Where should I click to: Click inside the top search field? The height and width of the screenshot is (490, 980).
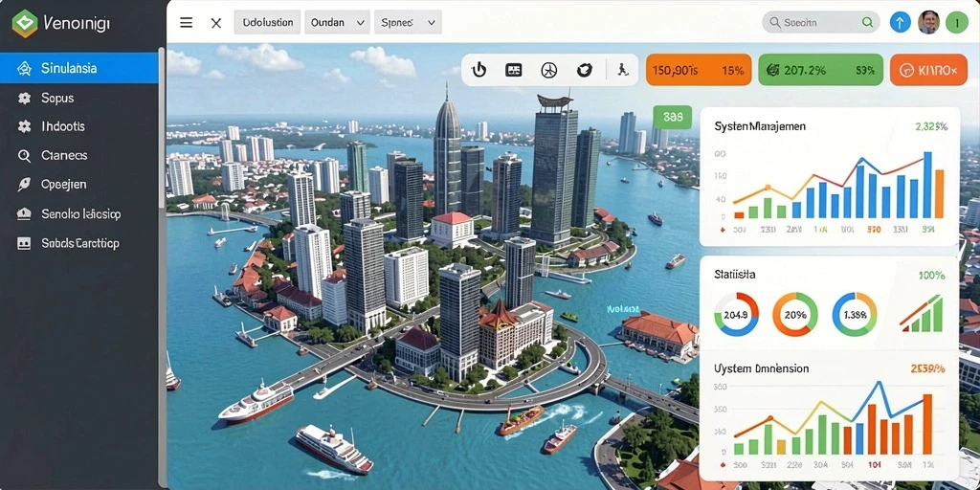coord(820,23)
